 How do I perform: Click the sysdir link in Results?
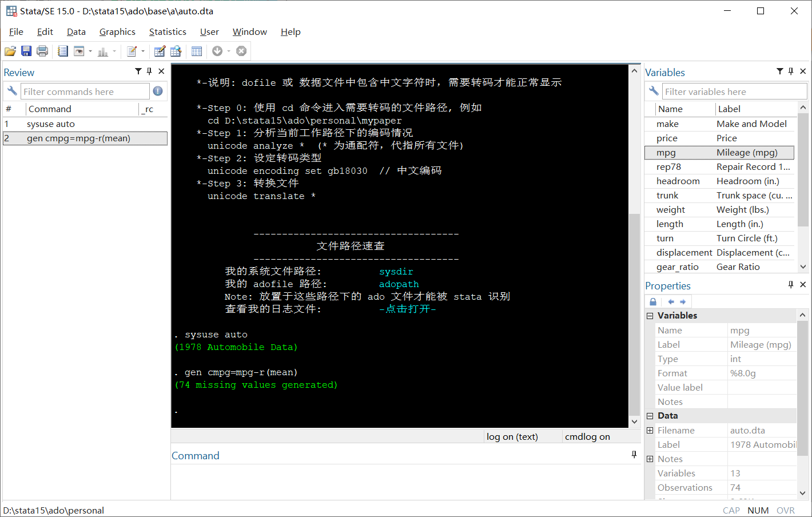396,272
